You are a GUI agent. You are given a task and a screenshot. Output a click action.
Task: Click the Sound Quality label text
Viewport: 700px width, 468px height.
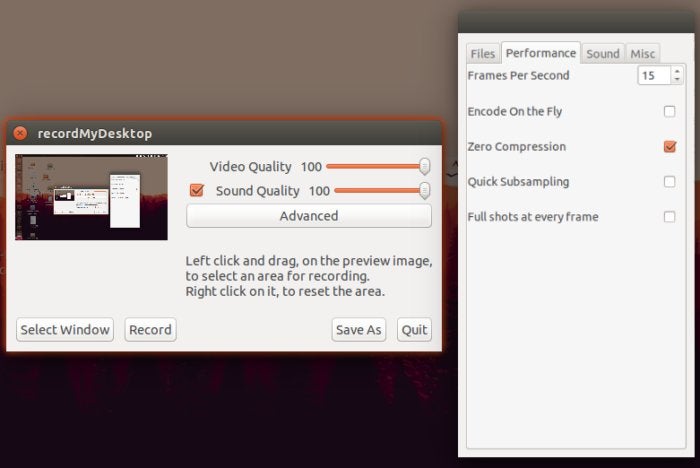(258, 191)
